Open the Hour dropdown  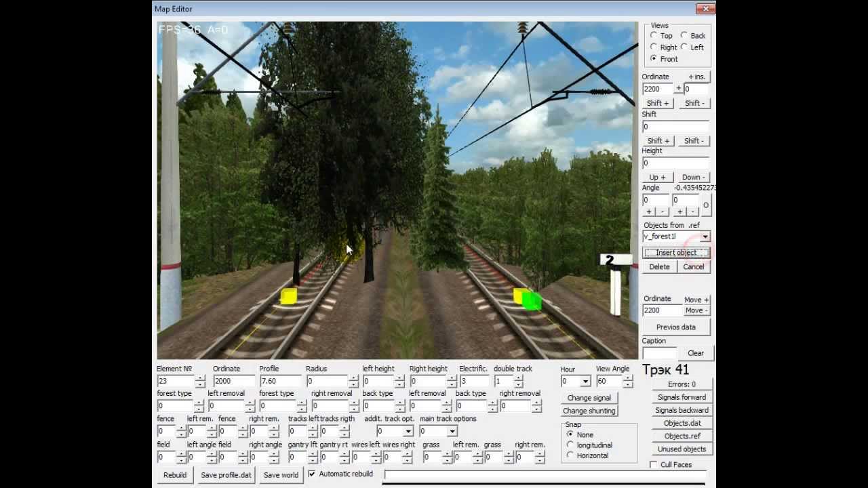[x=585, y=382]
